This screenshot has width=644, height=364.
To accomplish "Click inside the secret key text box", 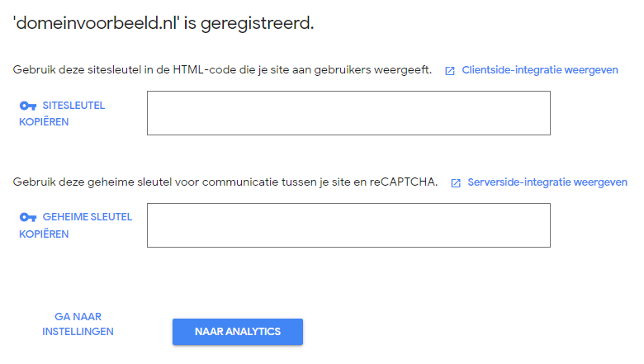I will 348,225.
